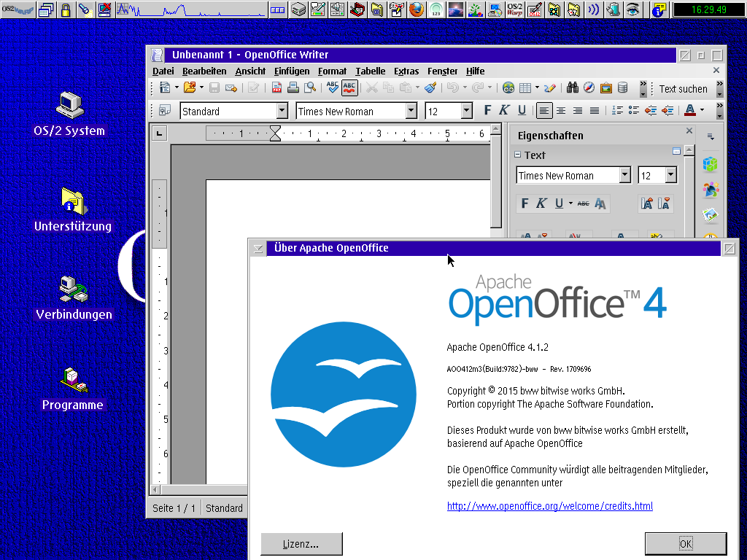Click the Open file folder icon
Viewport: 747px width, 560px height.
tap(190, 87)
